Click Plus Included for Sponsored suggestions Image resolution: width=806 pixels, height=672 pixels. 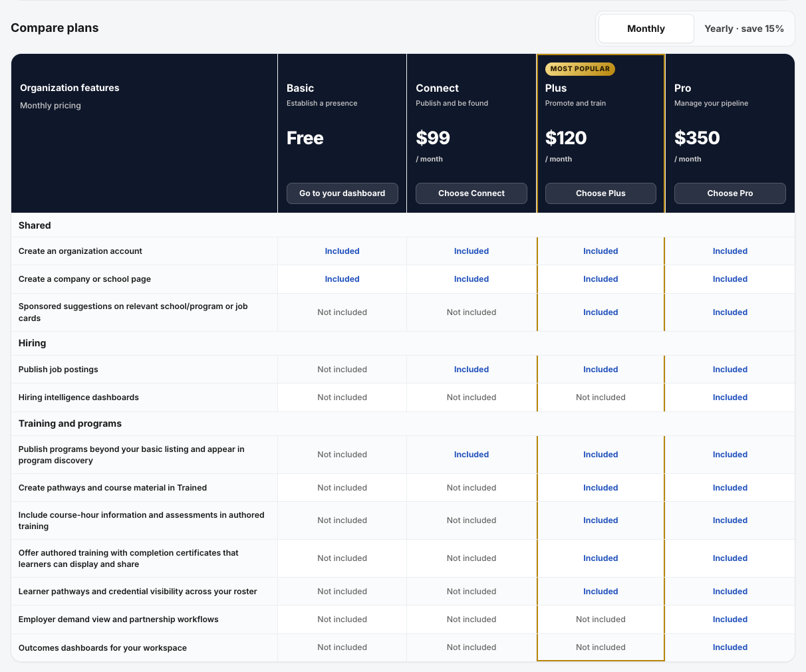click(x=601, y=312)
